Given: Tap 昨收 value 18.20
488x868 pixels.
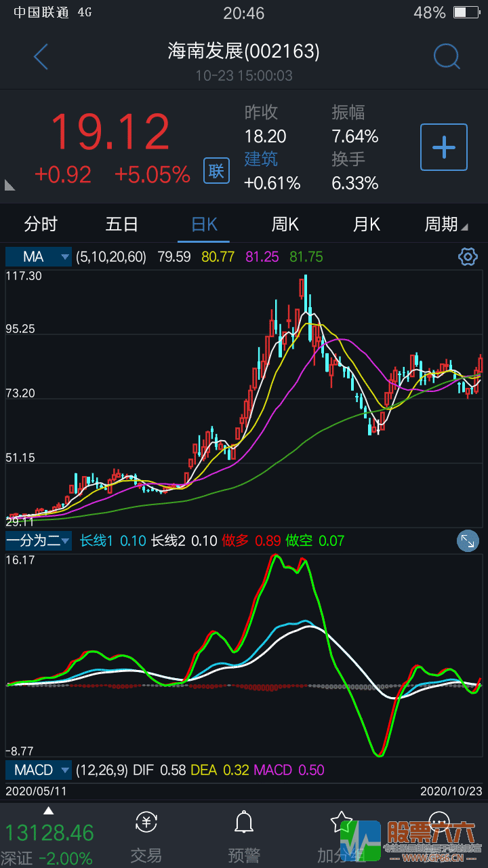Looking at the screenshot, I should 265,136.
